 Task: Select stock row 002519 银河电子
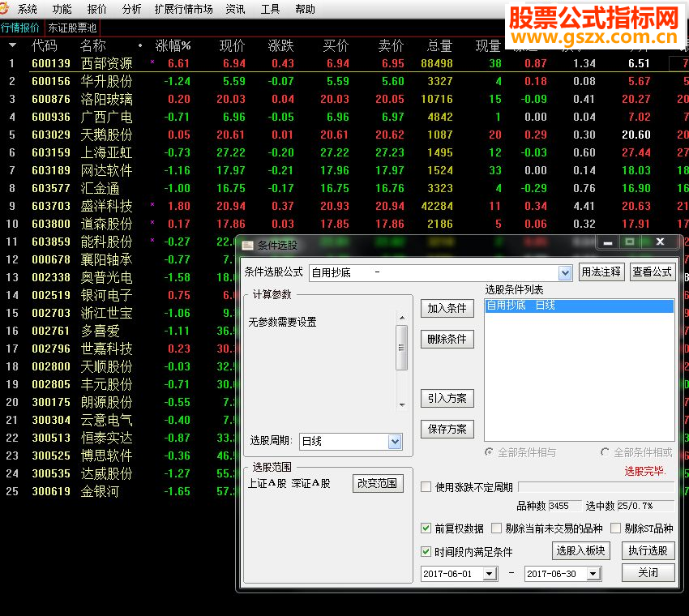118,295
